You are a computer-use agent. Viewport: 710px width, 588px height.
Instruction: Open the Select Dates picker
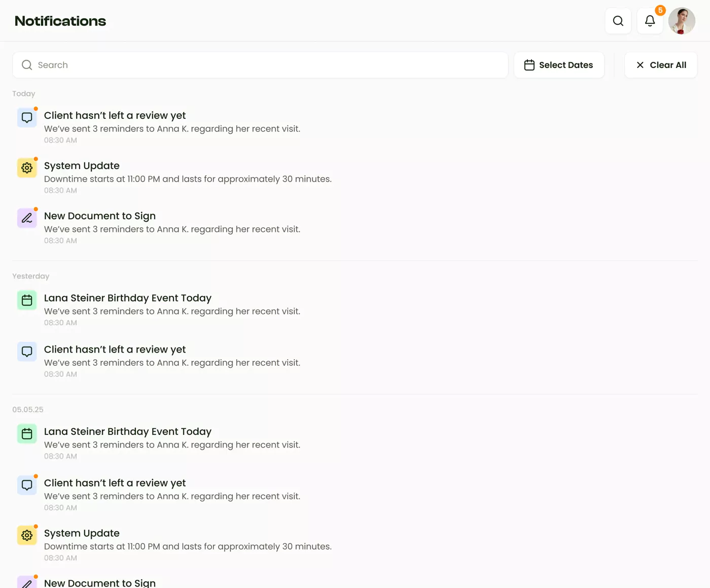pyautogui.click(x=559, y=65)
